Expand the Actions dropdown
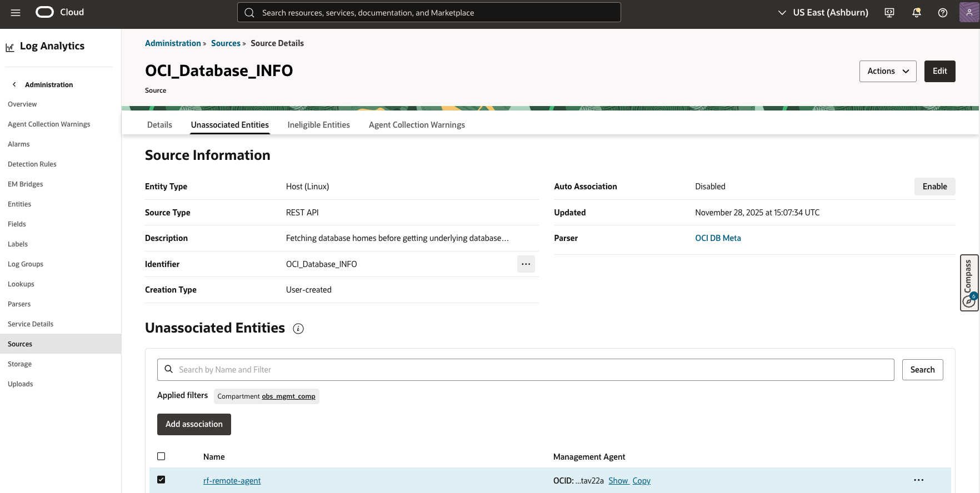Image resolution: width=980 pixels, height=493 pixels. [x=887, y=71]
